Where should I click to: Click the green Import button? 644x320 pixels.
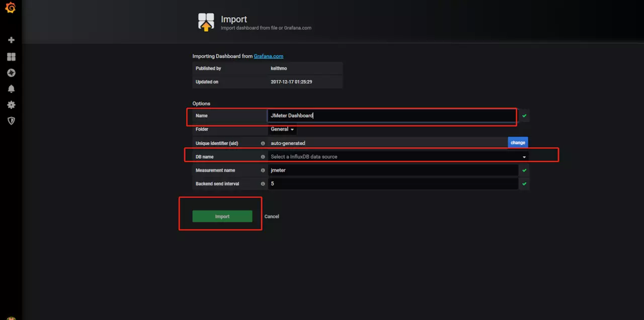pyautogui.click(x=222, y=217)
